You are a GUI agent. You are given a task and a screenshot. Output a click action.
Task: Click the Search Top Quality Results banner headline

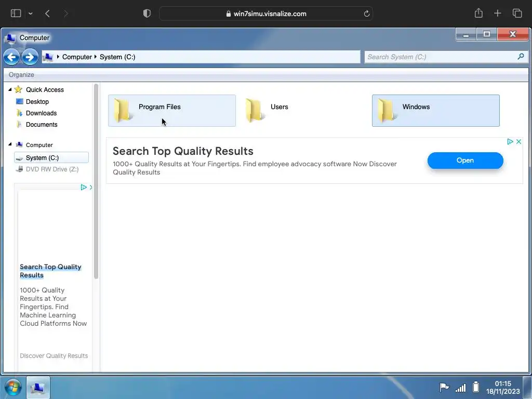(183, 151)
